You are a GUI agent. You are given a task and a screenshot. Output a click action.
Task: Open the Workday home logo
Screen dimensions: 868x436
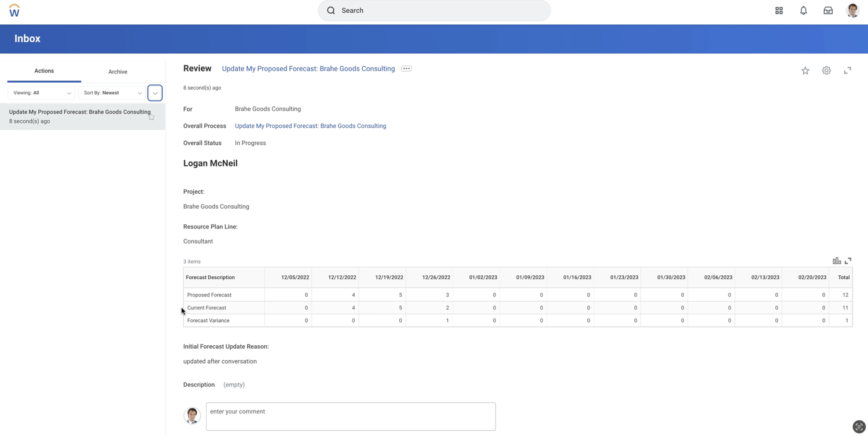pos(14,10)
